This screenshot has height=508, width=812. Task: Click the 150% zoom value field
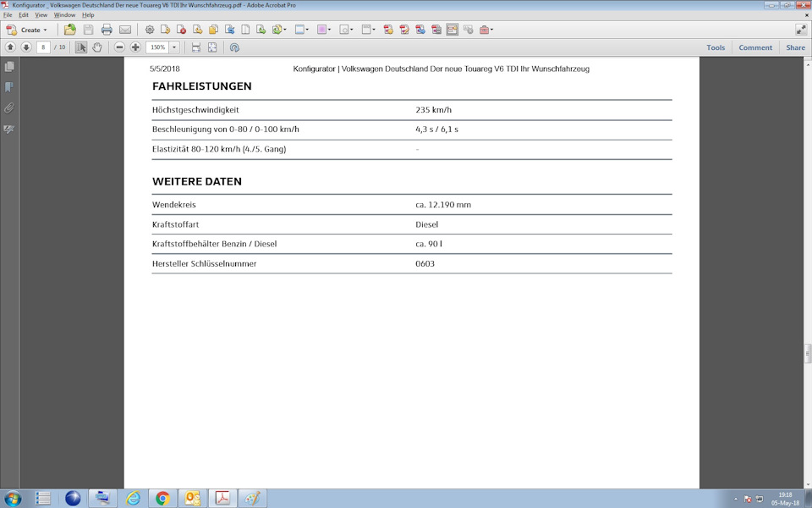click(x=157, y=47)
